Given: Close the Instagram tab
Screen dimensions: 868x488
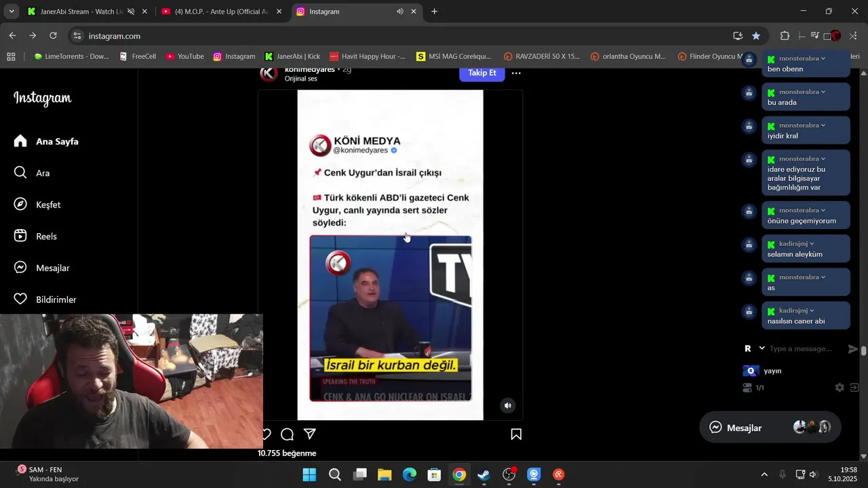Looking at the screenshot, I should click(414, 12).
